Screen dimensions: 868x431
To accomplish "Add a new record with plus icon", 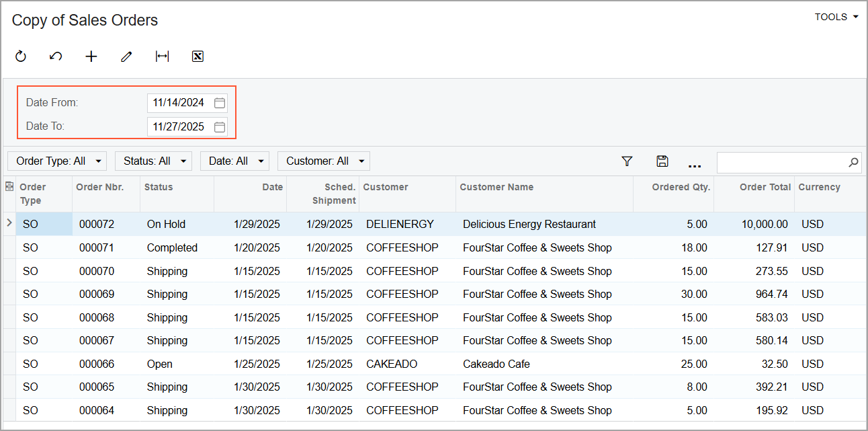I will click(x=91, y=56).
